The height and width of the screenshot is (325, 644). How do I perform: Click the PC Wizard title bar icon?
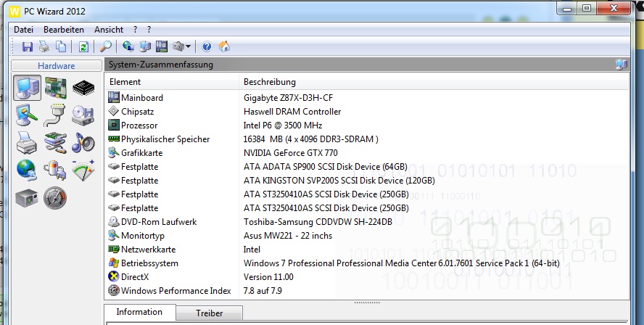pos(15,11)
